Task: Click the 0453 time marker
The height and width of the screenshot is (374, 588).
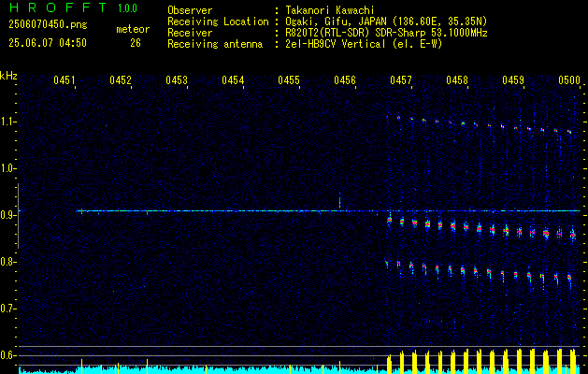Action: 177,80
